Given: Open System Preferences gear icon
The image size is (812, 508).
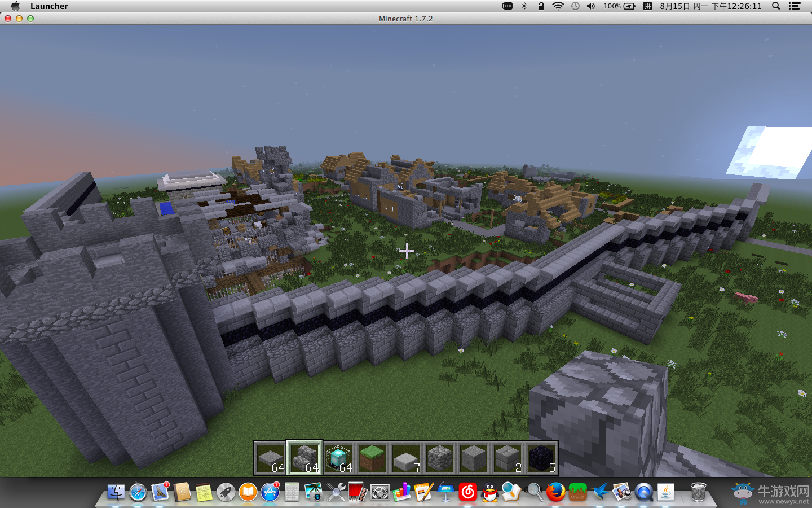Looking at the screenshot, I should click(380, 492).
